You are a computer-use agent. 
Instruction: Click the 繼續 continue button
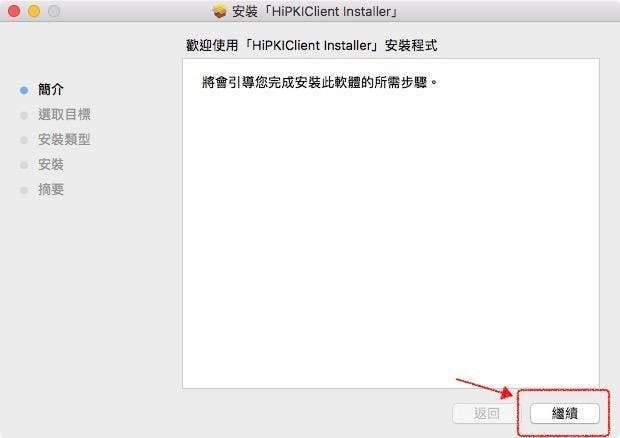tap(564, 413)
